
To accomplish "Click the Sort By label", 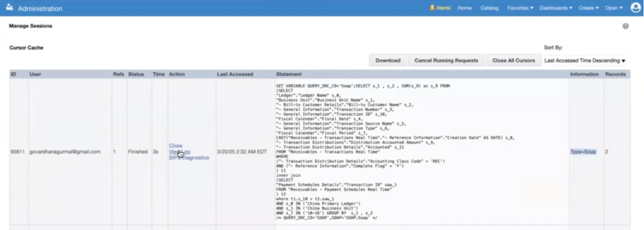I will click(x=553, y=47).
